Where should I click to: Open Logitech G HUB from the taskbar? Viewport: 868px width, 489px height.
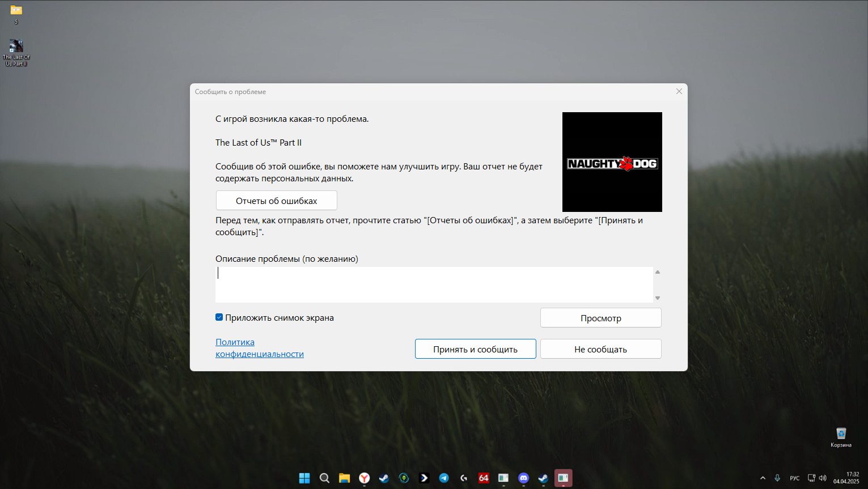(x=464, y=478)
